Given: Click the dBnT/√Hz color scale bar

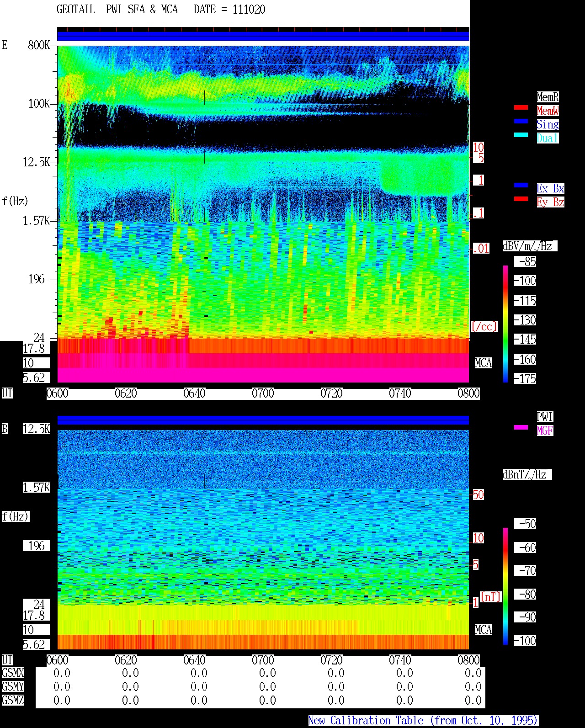Looking at the screenshot, I should pos(505,586).
